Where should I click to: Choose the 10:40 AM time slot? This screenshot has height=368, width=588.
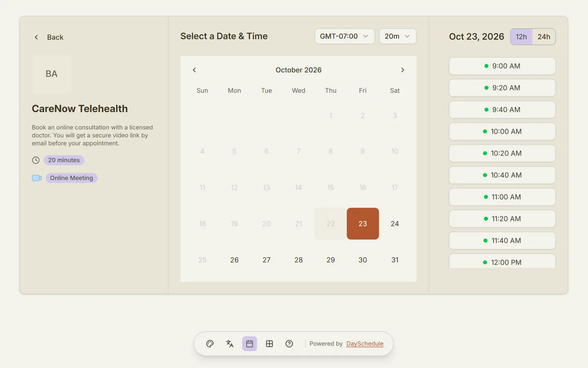pos(502,175)
